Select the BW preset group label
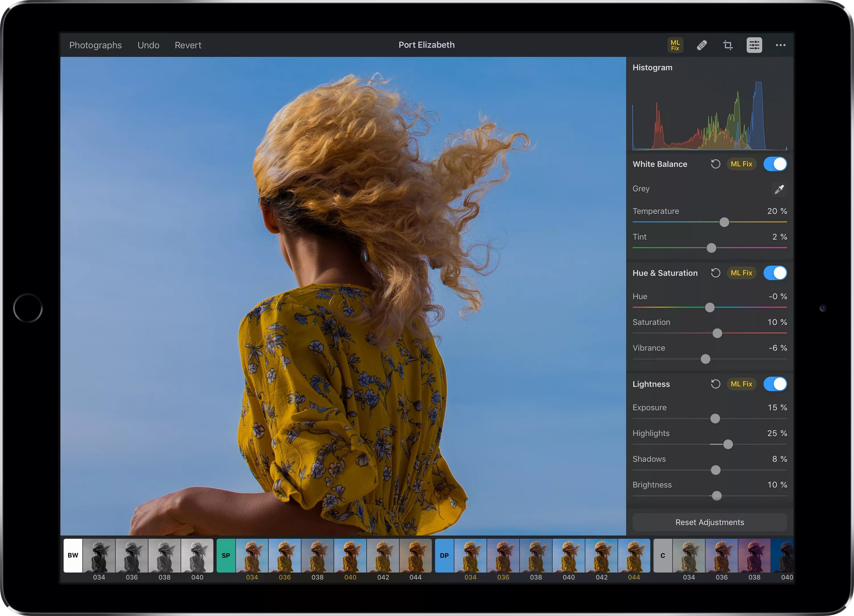Image resolution: width=854 pixels, height=616 pixels. click(73, 555)
